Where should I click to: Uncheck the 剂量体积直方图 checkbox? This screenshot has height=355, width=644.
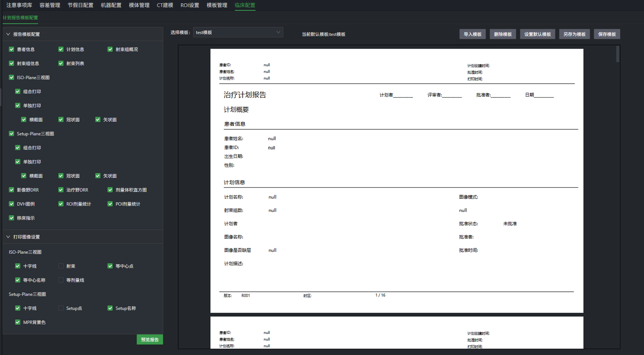coord(110,190)
